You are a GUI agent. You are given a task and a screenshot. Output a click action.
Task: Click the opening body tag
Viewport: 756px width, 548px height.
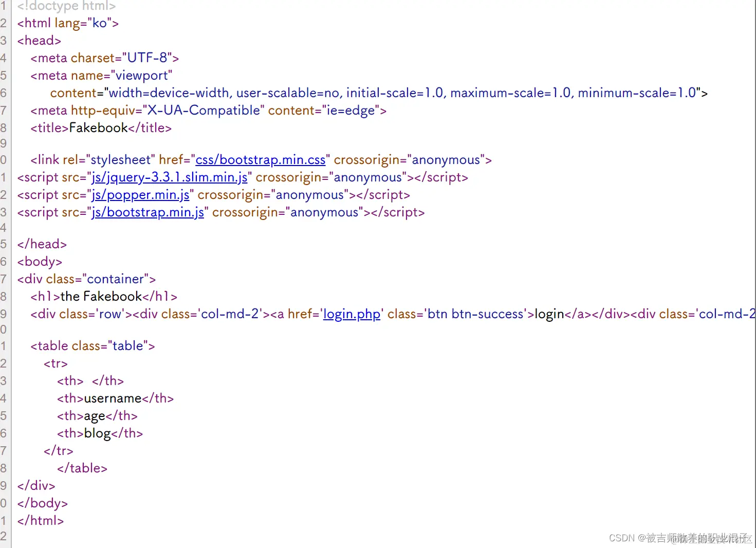tap(40, 262)
